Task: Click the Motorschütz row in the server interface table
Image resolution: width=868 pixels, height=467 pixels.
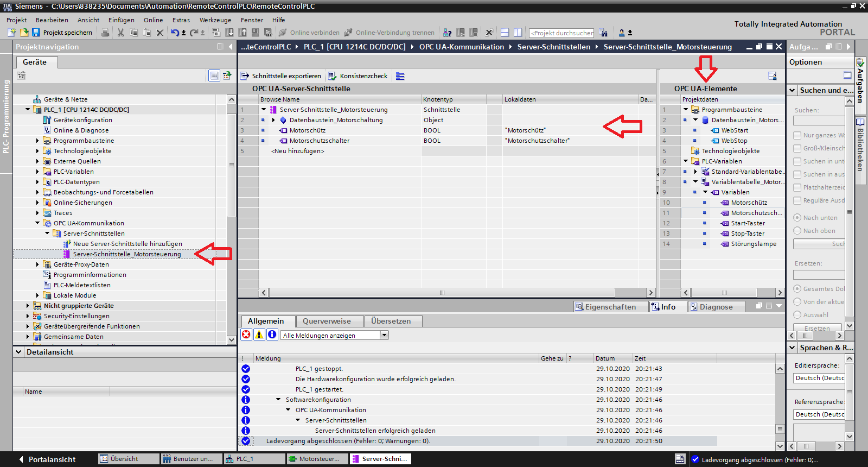Action: click(x=447, y=130)
